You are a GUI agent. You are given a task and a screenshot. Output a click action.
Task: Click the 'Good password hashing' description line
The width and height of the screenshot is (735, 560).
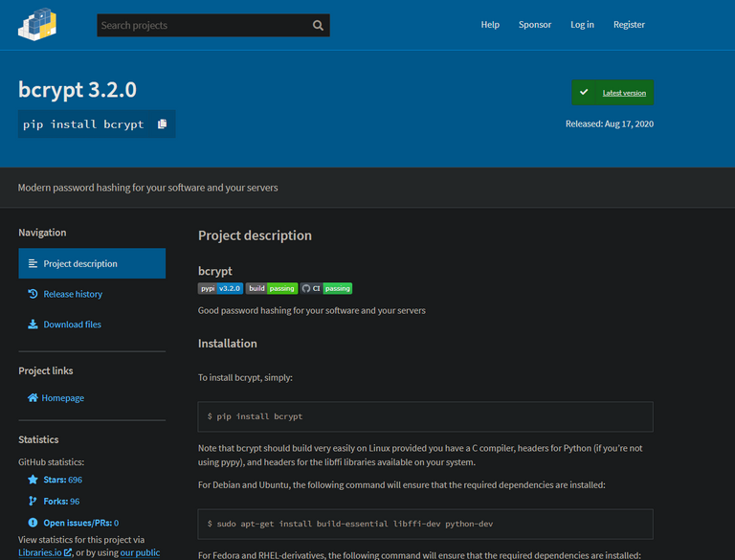(312, 310)
